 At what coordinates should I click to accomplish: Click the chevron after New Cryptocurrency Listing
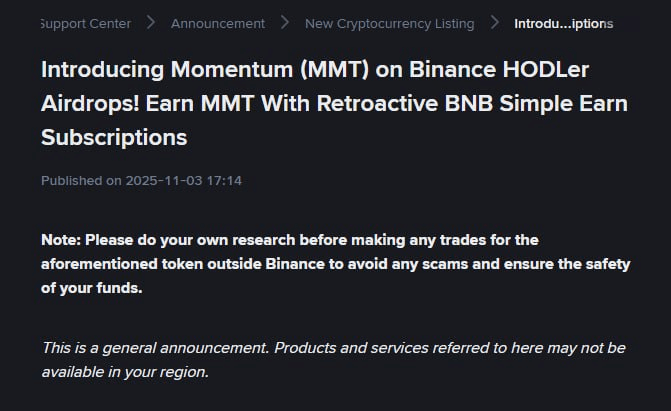click(494, 23)
